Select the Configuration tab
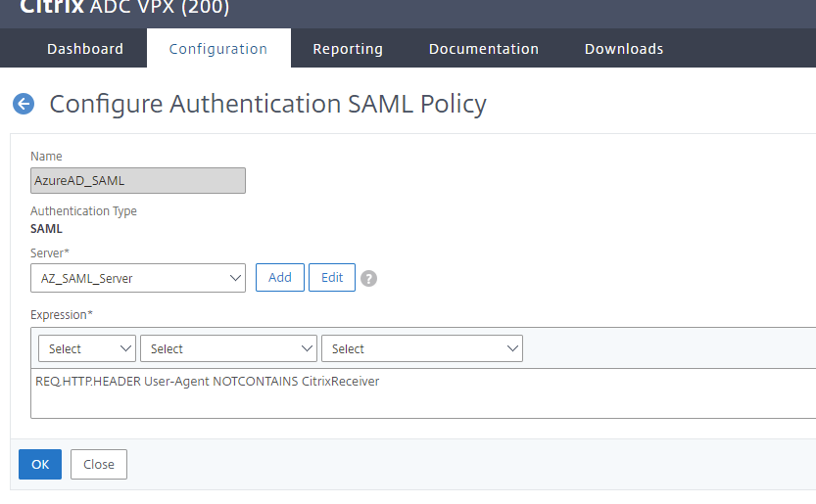The image size is (816, 504). (218, 48)
